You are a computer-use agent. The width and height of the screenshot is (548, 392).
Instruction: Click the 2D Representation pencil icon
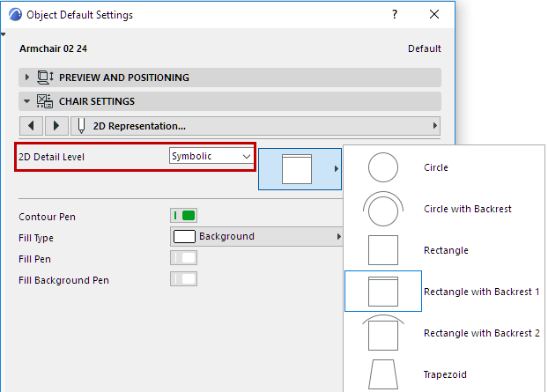[x=82, y=125]
